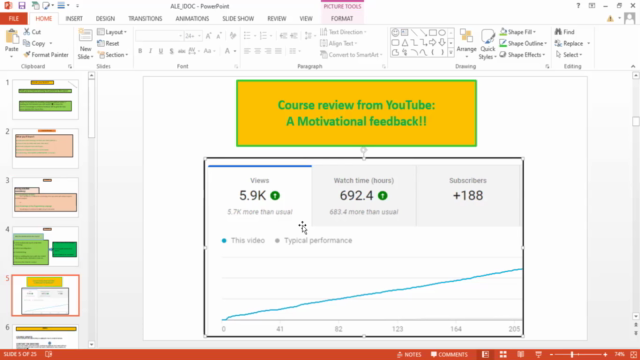The image size is (640, 360).
Task: Switch to the Picture Tools FORMAT tab
Action: [342, 18]
